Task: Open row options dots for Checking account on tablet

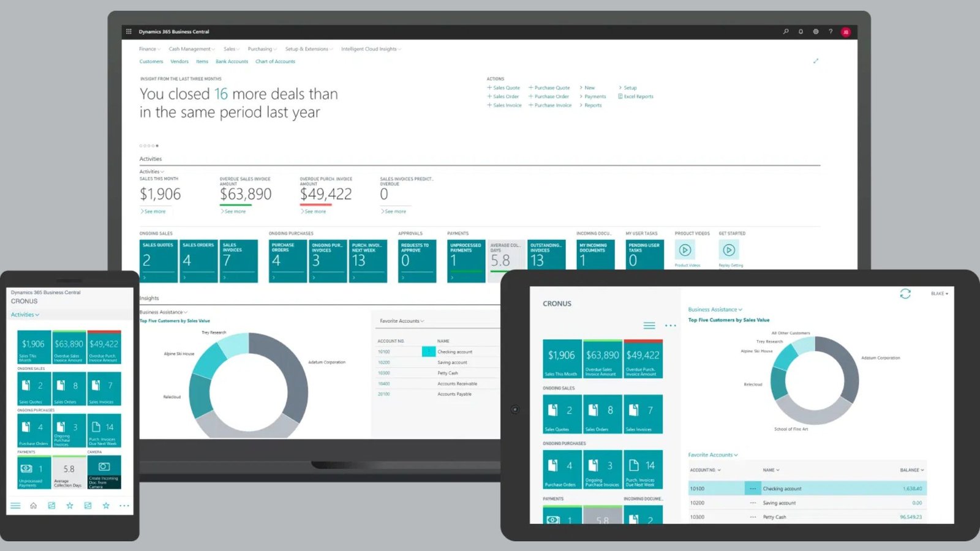Action: coord(753,489)
